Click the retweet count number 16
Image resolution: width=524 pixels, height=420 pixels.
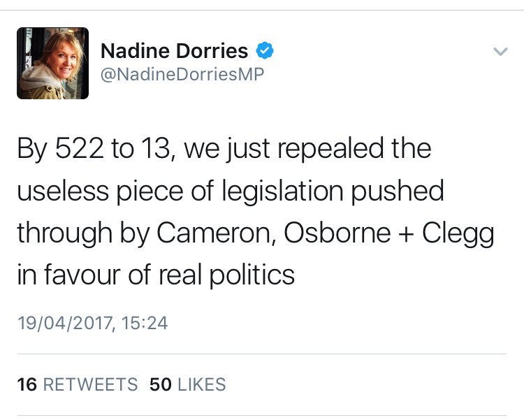pyautogui.click(x=27, y=384)
